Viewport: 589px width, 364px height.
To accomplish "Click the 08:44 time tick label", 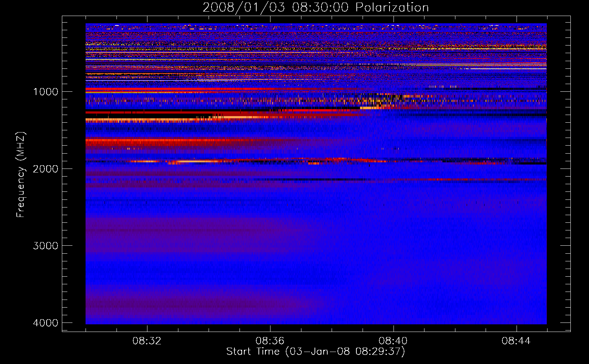I will [x=516, y=341].
